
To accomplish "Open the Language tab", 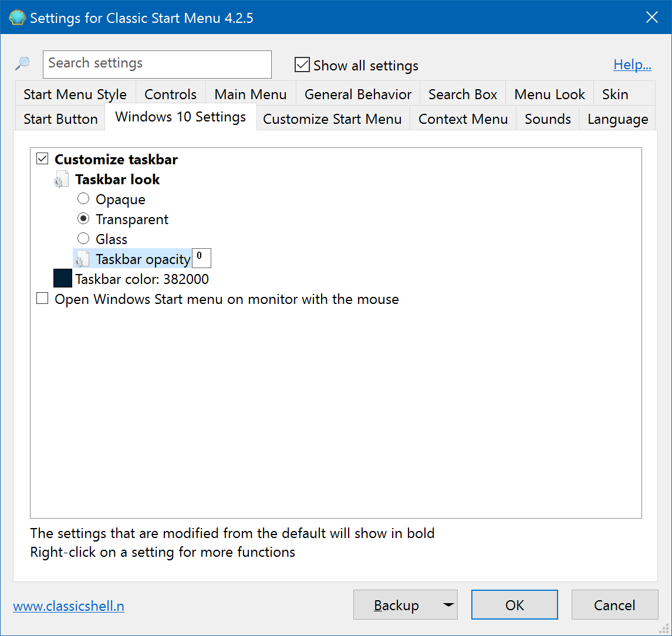I will point(617,119).
